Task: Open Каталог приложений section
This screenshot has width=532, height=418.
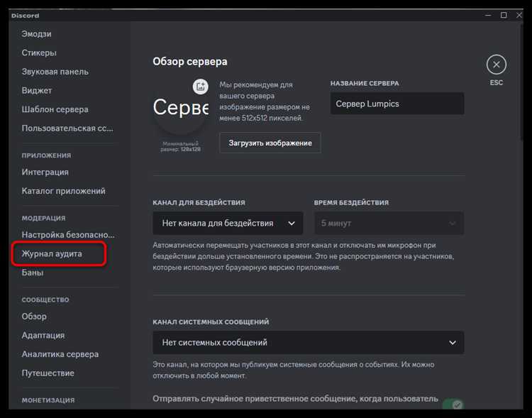Action: point(63,191)
